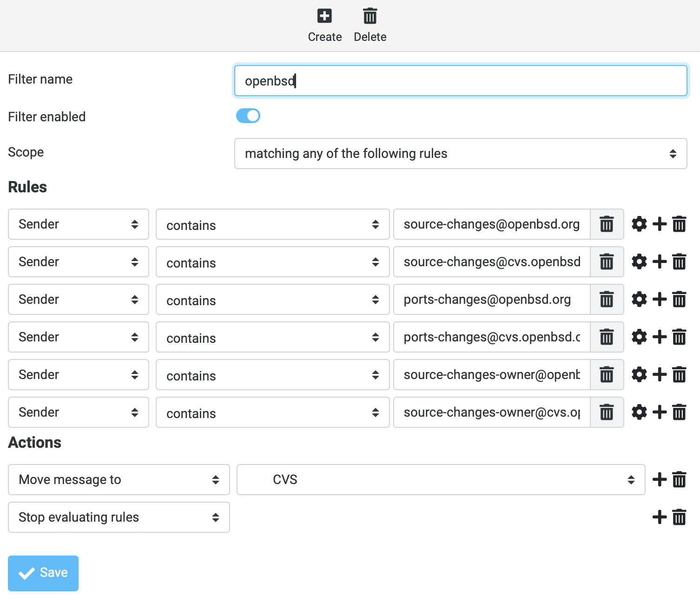The width and height of the screenshot is (700, 602).
Task: Edit the ports-changes@cvs.openbsd value field
Action: pyautogui.click(x=492, y=337)
